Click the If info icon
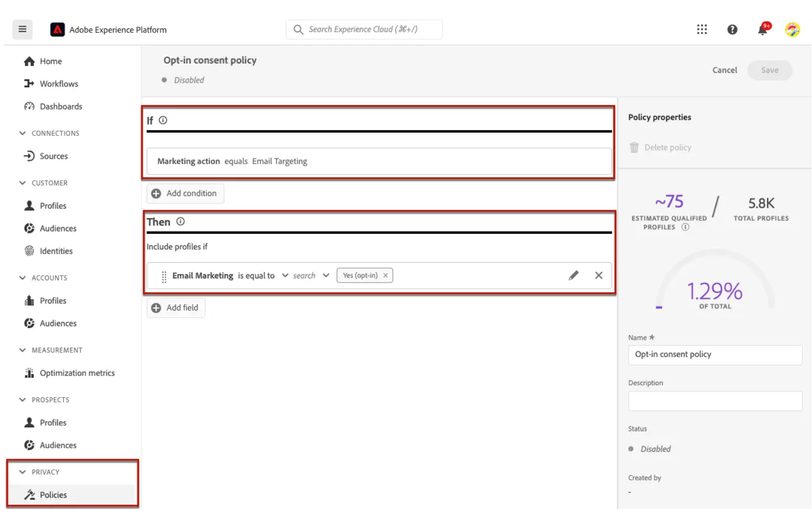 click(163, 120)
